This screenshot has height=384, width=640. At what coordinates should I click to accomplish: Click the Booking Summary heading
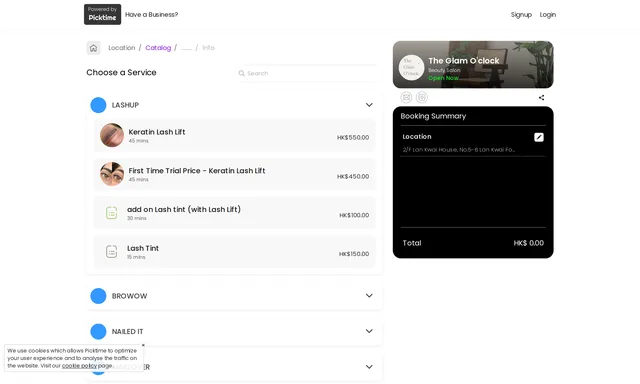[433, 116]
